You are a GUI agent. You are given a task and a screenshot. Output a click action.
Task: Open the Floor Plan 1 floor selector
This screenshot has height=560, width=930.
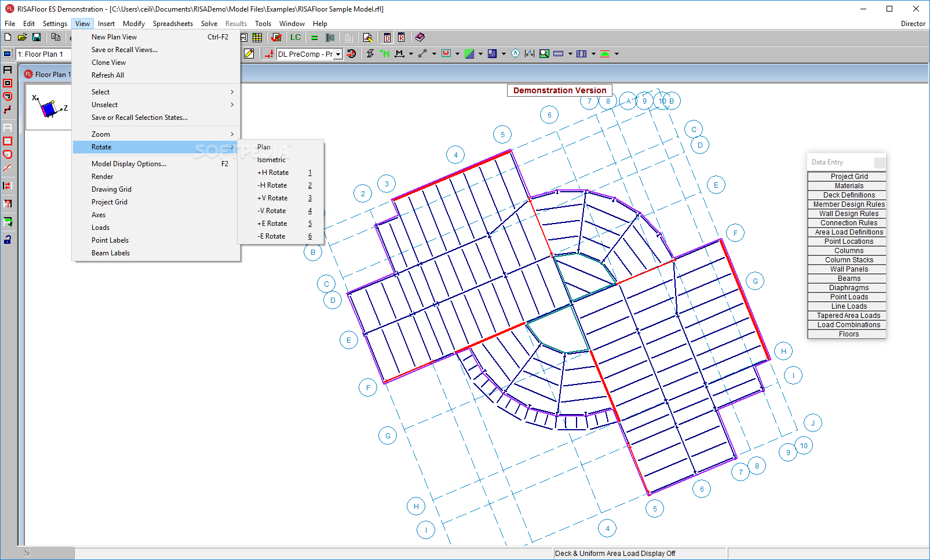coord(43,54)
